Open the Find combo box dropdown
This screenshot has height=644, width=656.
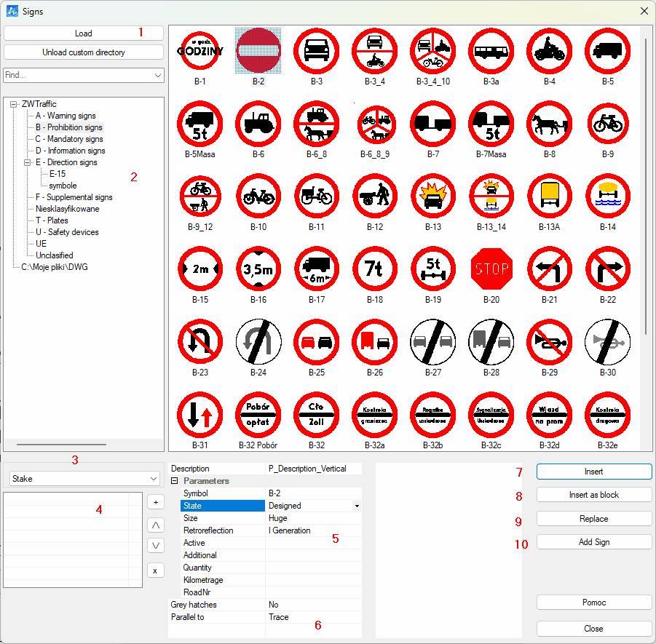coord(158,75)
